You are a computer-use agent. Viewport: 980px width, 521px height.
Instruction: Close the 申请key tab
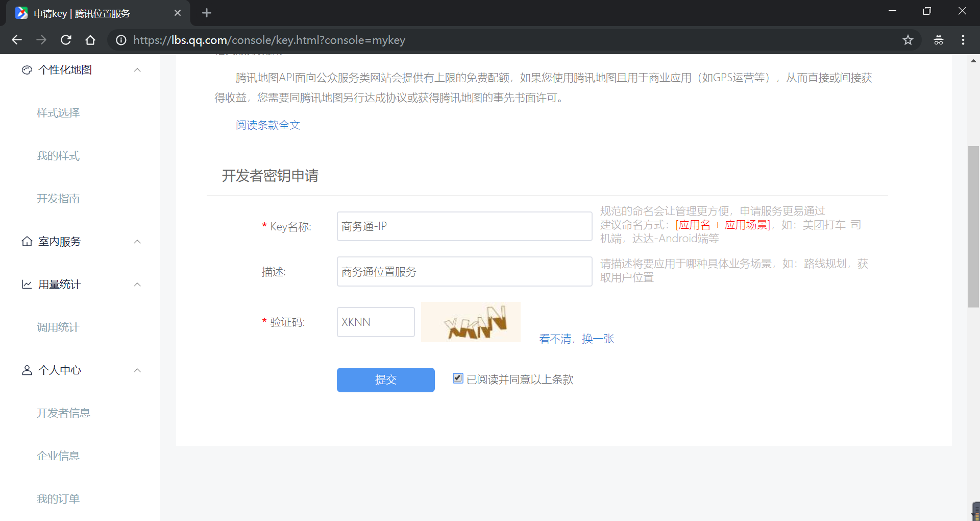point(178,13)
